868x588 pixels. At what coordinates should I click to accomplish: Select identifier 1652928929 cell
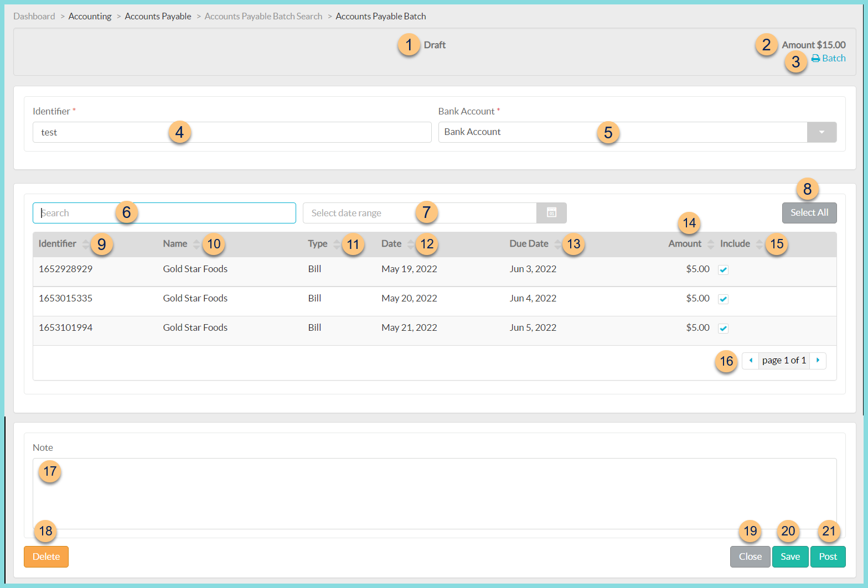point(65,269)
